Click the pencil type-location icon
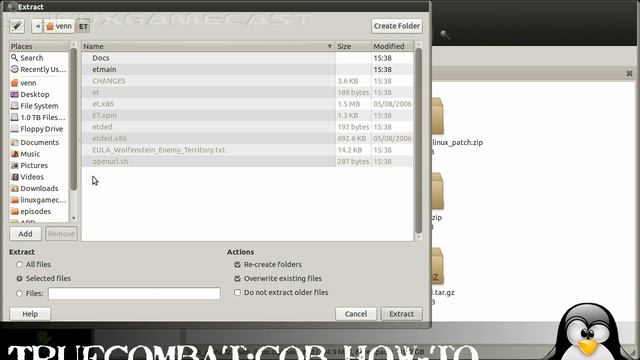Viewport: 640px width, 360px height. [x=17, y=26]
